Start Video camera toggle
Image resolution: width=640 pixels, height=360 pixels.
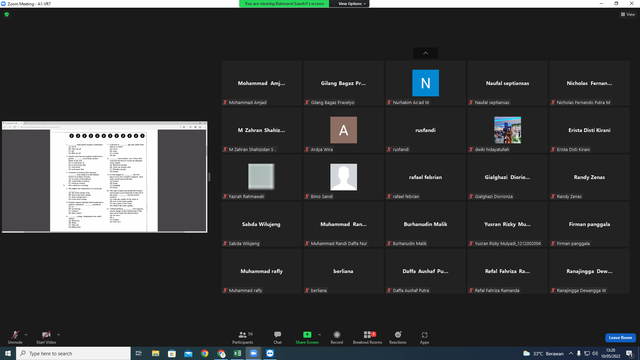click(x=46, y=337)
